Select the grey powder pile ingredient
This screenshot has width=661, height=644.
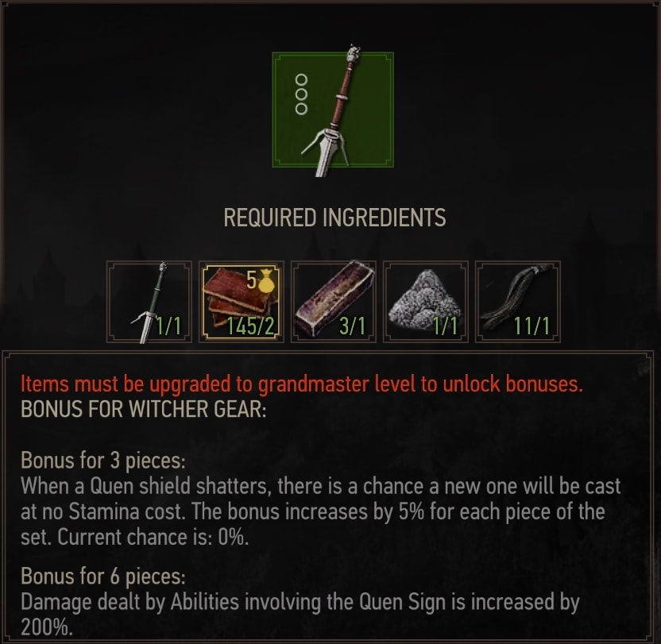coord(425,301)
